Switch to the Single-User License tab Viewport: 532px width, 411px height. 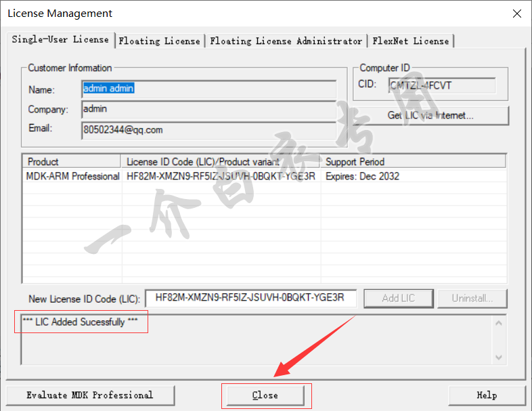click(x=60, y=39)
